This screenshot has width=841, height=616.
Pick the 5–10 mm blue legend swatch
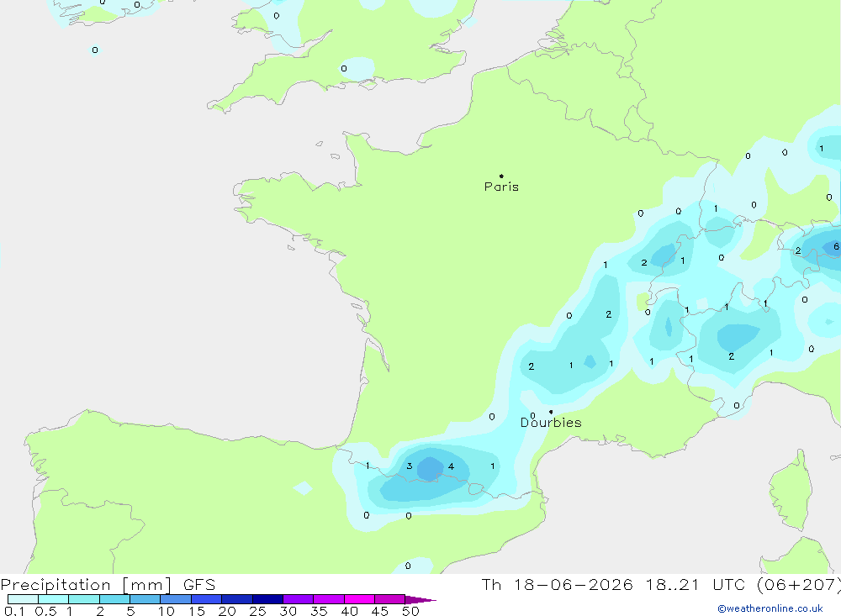(145, 599)
